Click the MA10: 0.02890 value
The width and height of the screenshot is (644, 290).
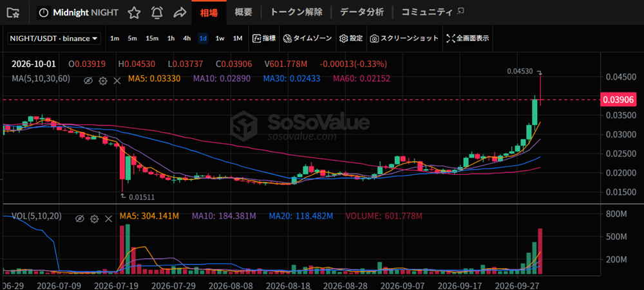pos(222,78)
